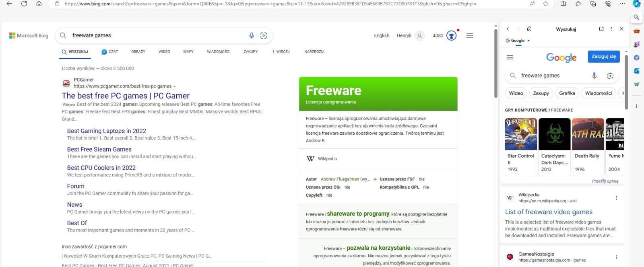The height and width of the screenshot is (267, 644).
Task: Expand the WIĘCEJ more options menu
Action: (281, 51)
